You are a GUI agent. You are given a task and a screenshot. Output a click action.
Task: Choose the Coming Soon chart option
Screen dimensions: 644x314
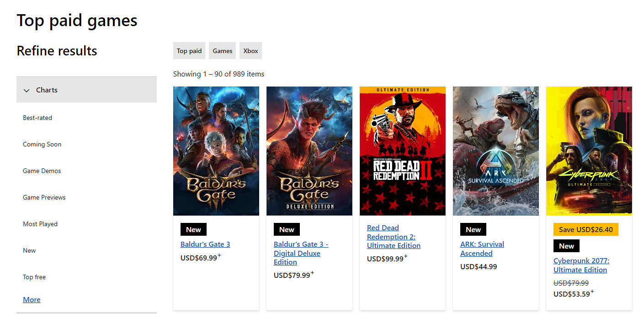(x=42, y=144)
